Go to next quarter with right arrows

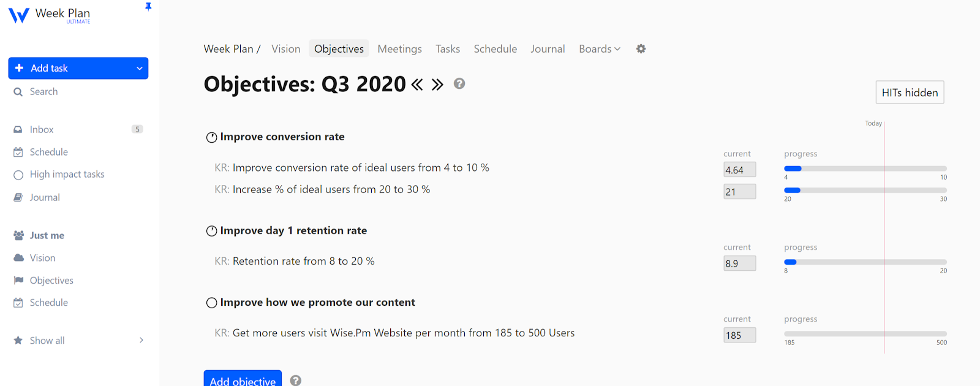[x=437, y=85]
